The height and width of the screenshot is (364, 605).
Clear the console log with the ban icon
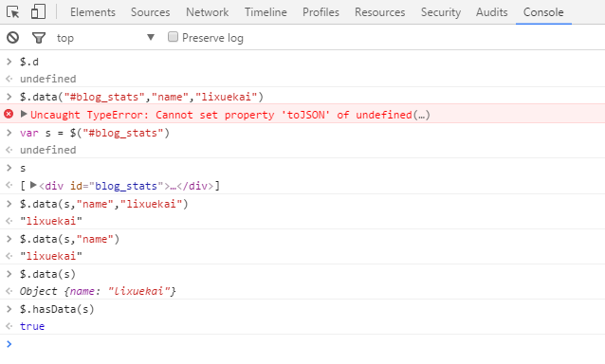[12, 37]
